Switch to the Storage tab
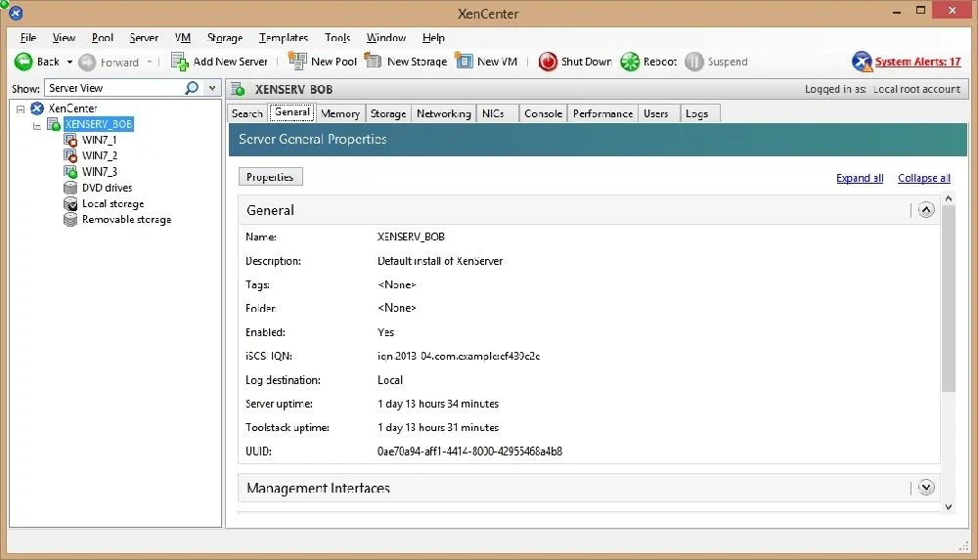The width and height of the screenshot is (978, 560). (x=388, y=113)
